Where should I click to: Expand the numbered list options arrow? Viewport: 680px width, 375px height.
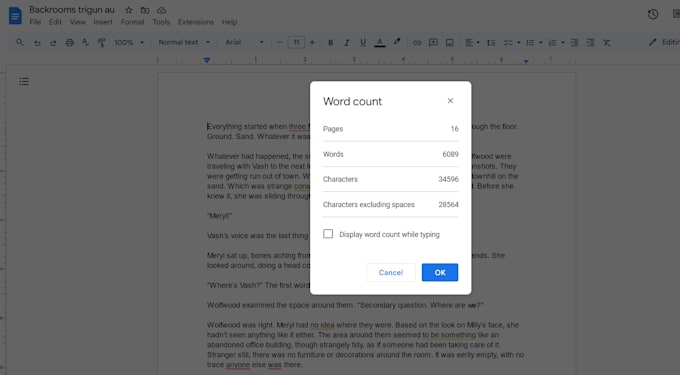[562, 42]
